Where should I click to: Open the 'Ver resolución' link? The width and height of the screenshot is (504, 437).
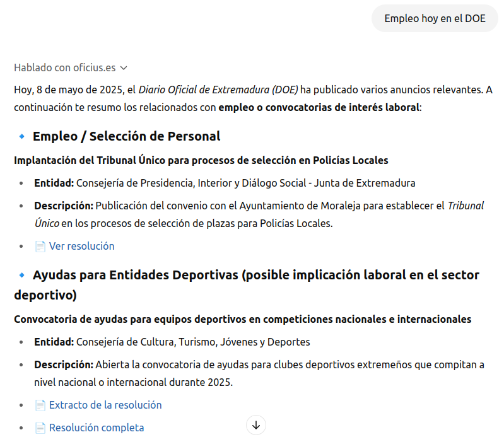(81, 246)
